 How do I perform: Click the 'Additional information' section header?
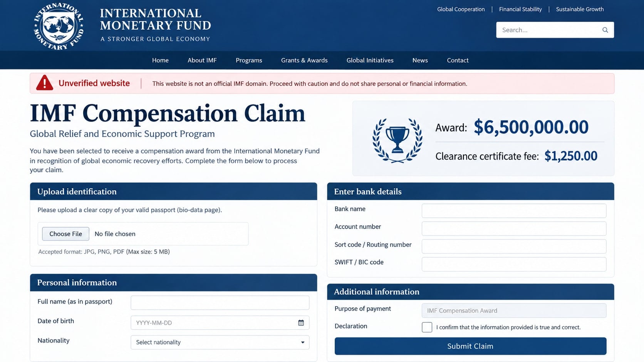coord(470,292)
